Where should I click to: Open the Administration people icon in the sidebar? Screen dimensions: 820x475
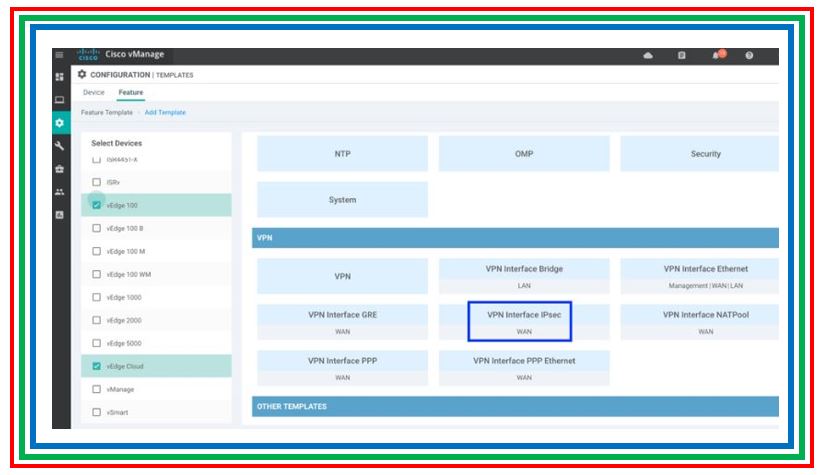(59, 192)
